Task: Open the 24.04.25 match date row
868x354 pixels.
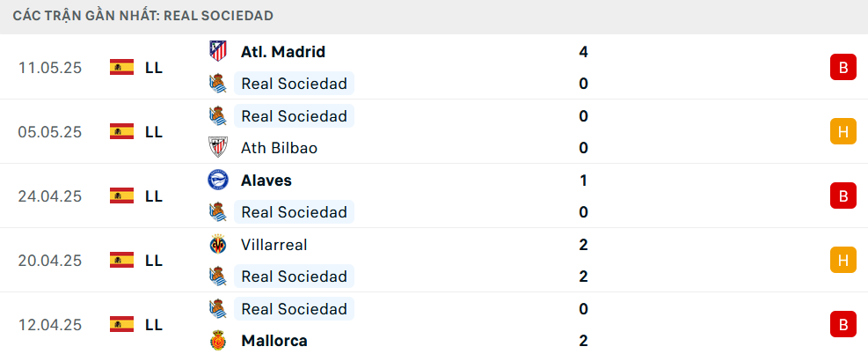Action: [434, 195]
